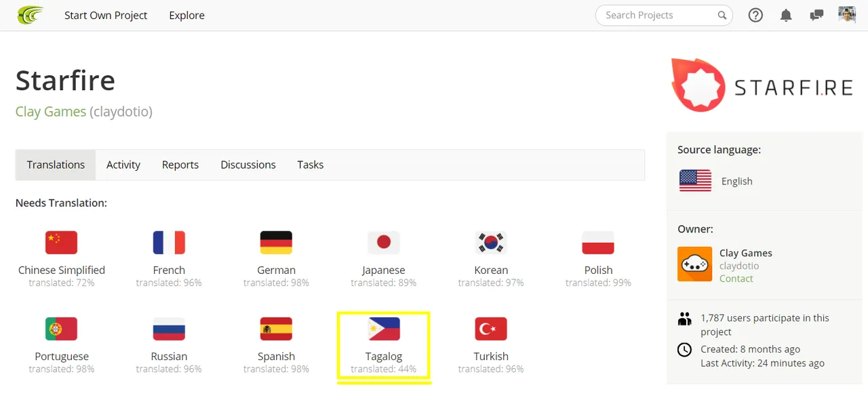
Task: Click the 'Created: 8 months ago' text
Action: (751, 349)
